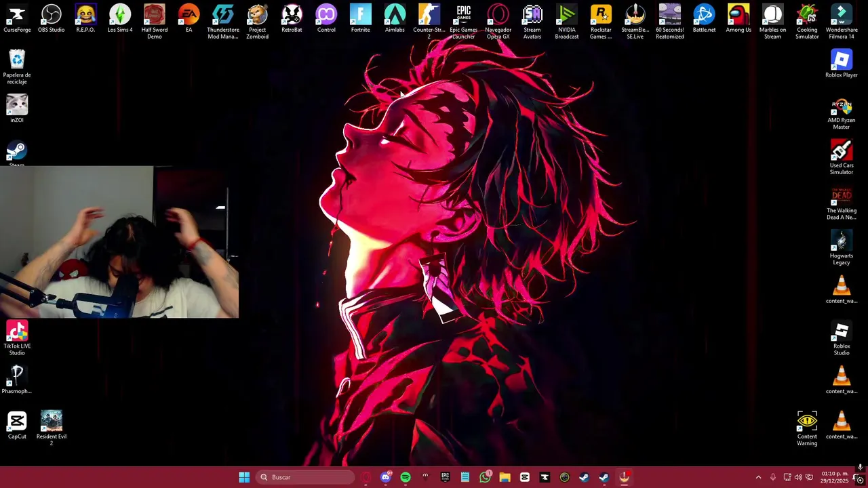The height and width of the screenshot is (488, 868).
Task: Launch Thunderstore Mod Manager icon
Action: [x=223, y=22]
